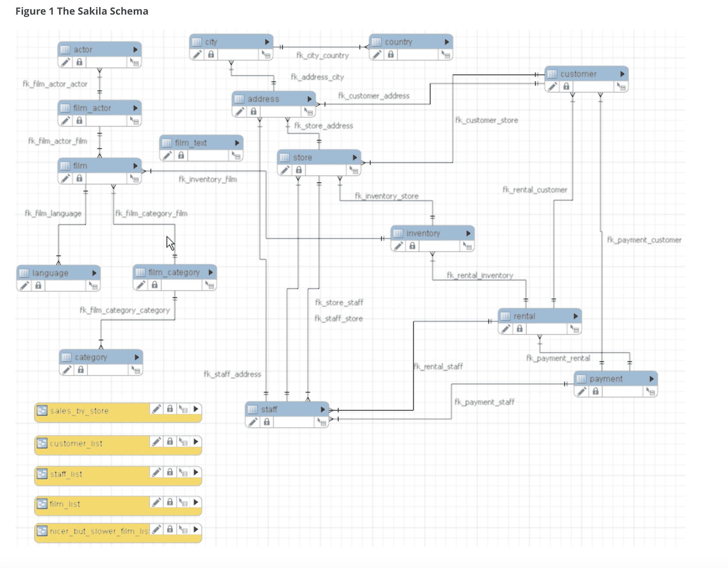
Task: Select the rental table title
Action: click(x=524, y=316)
